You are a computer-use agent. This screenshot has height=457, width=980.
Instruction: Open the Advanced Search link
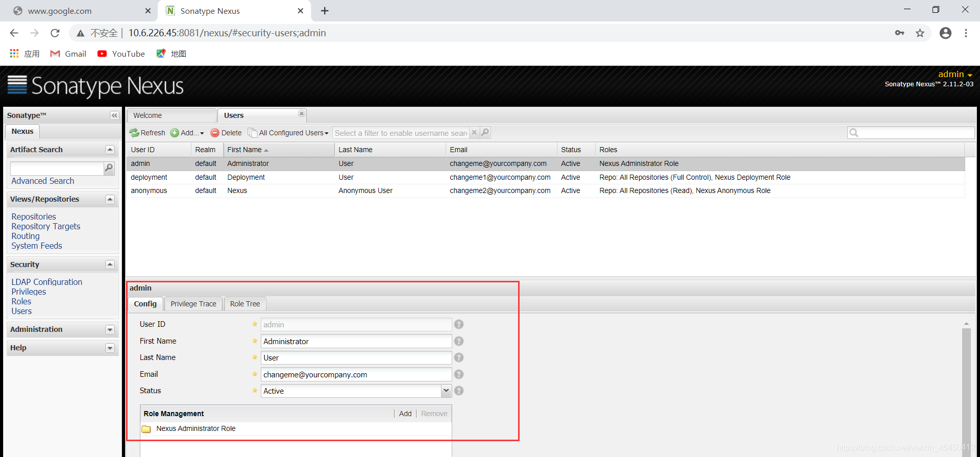43,181
